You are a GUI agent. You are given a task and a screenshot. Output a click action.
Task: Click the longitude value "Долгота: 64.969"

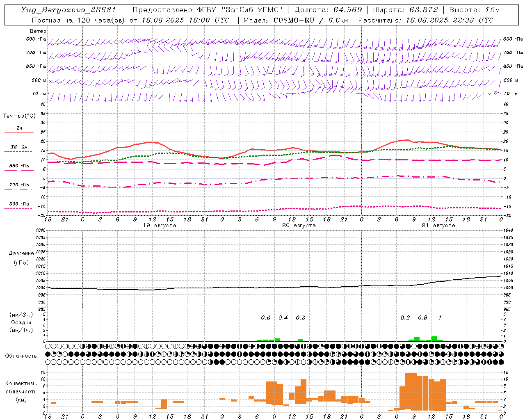[x=328, y=10]
